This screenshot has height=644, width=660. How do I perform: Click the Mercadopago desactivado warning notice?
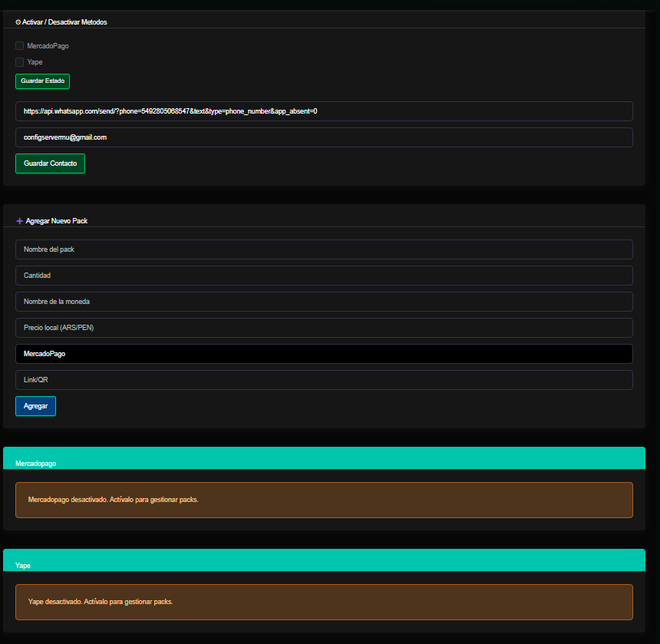[x=324, y=500]
